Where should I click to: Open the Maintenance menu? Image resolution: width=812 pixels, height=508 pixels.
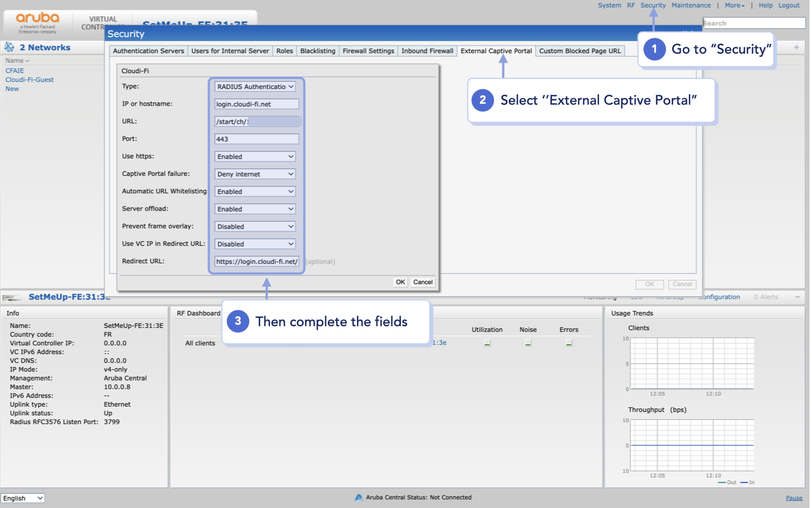[x=691, y=5]
